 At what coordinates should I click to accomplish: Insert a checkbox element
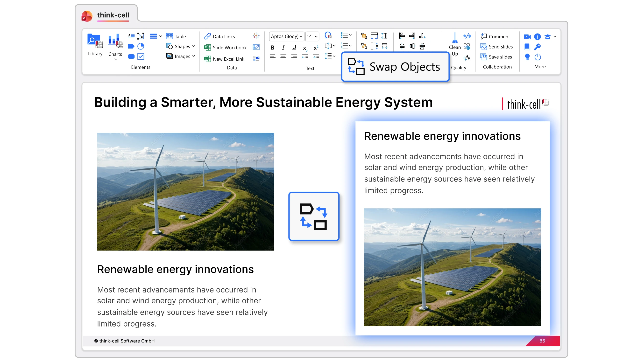click(141, 56)
